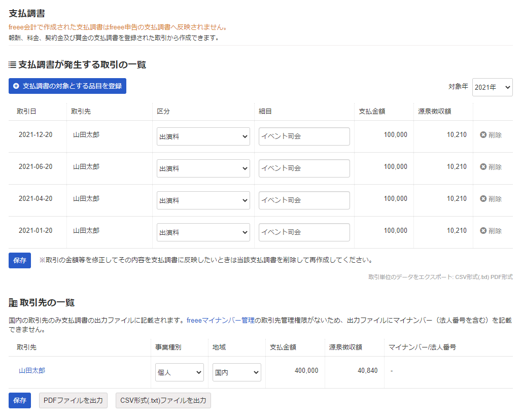Click the 取引日 column header
Screen dimensions: 522x420
pyautogui.click(x=26, y=112)
